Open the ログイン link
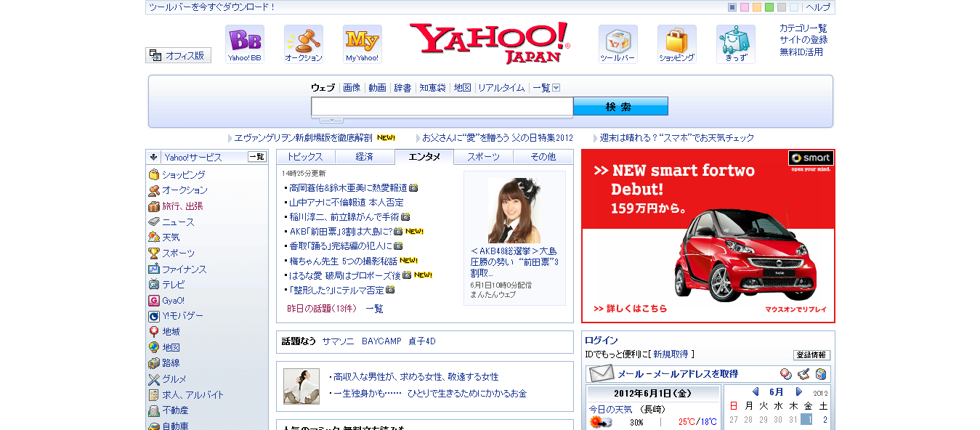The height and width of the screenshot is (430, 980). pos(602,341)
